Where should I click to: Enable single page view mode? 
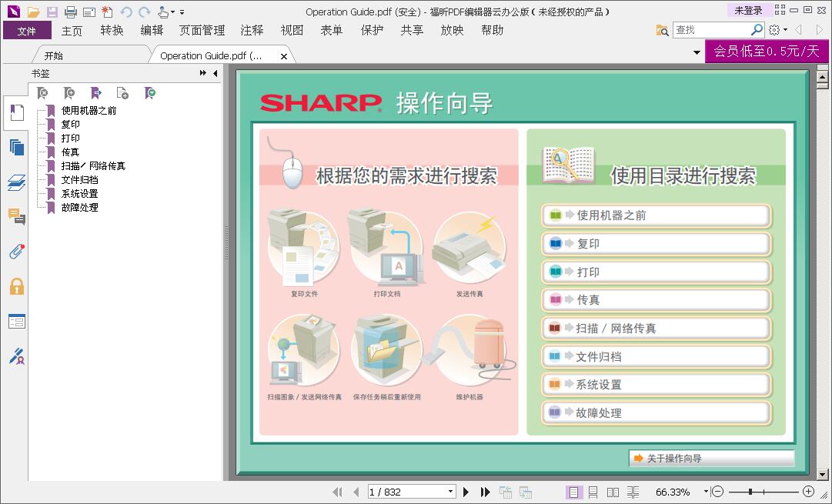coord(573,492)
